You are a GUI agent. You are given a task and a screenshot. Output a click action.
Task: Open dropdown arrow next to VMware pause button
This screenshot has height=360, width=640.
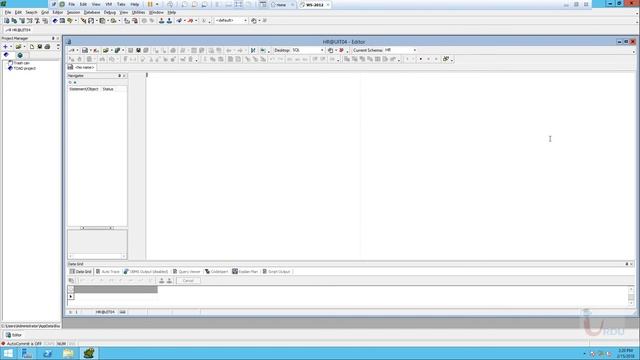pos(157,4)
